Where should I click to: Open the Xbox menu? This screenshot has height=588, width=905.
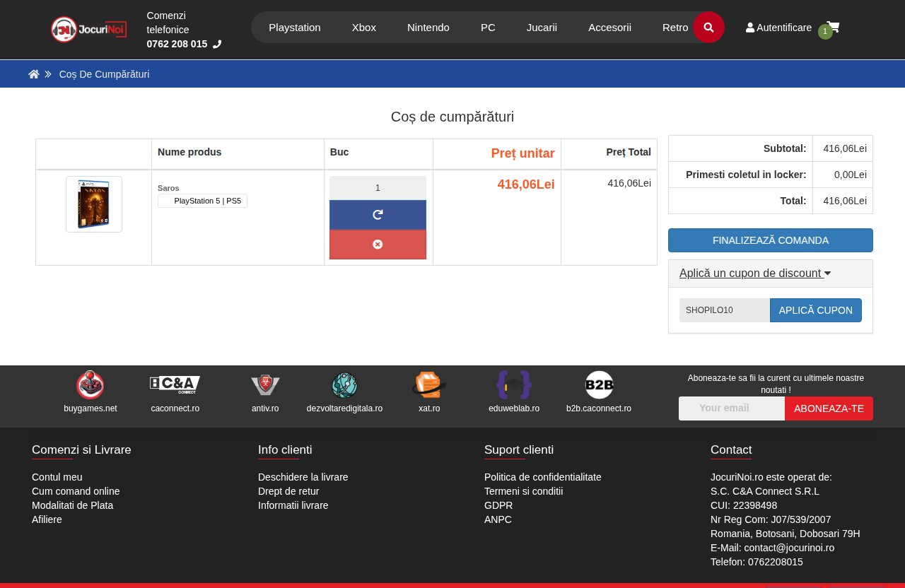click(364, 27)
